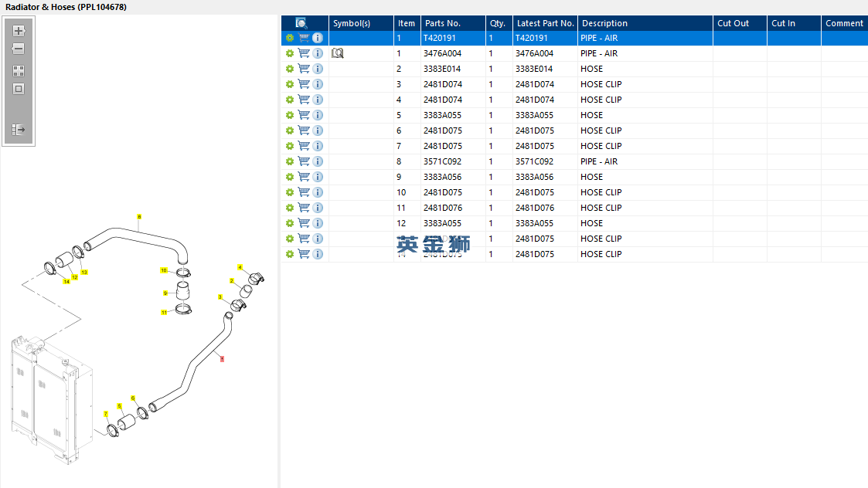The width and height of the screenshot is (868, 488).
Task: Click gear icon for item 12 row
Action: tap(290, 223)
